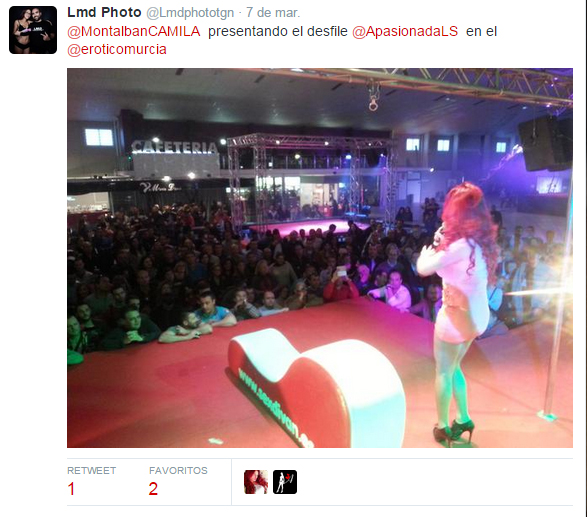
Task: Visit the @eroticomurcia mention
Action: (117, 49)
